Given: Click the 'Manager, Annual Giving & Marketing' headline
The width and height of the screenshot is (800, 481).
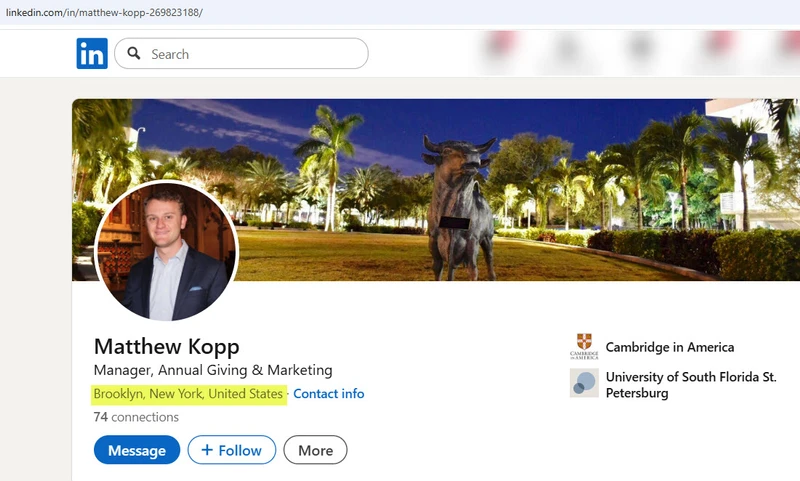Looking at the screenshot, I should [x=213, y=370].
